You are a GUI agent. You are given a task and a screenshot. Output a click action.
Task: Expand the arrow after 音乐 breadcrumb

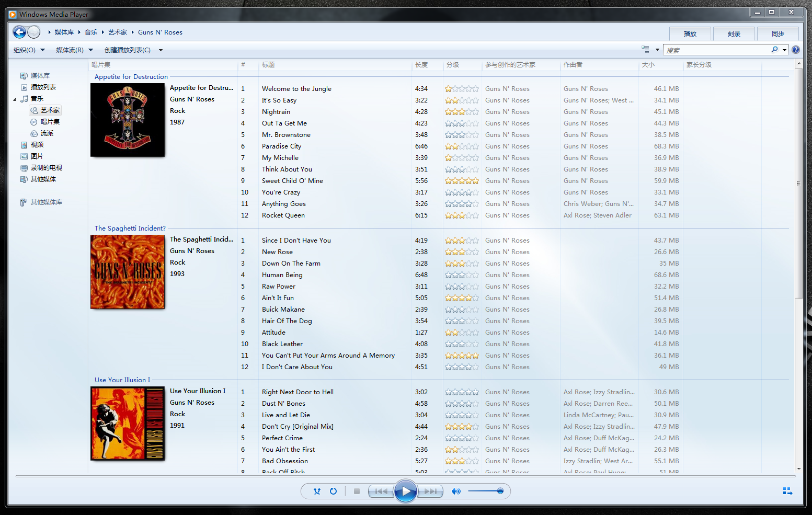pos(103,32)
